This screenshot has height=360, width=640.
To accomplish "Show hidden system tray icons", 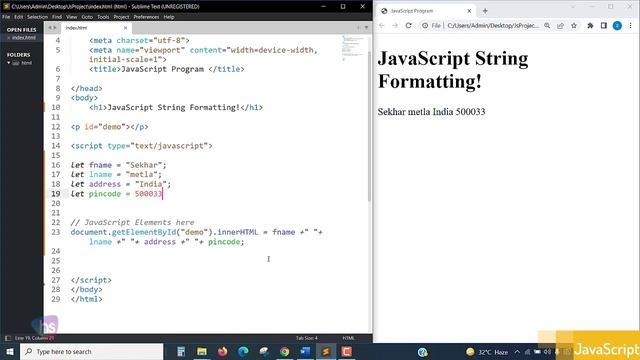I will pos(517,351).
